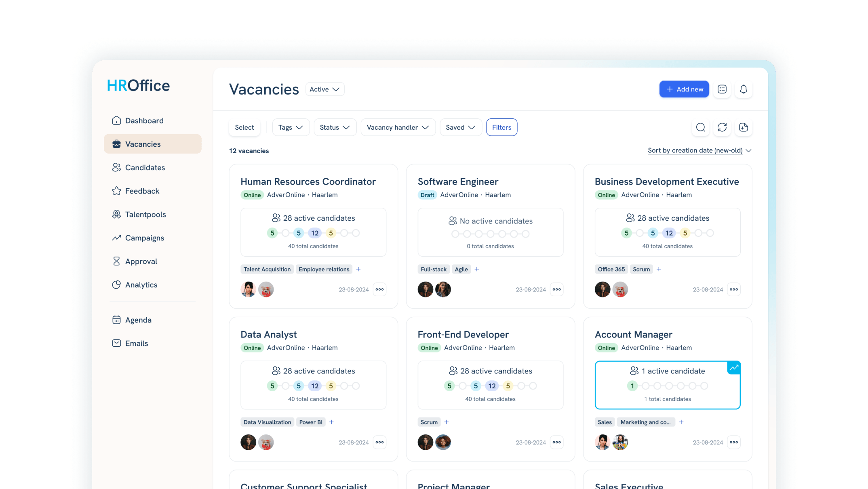
Task: Open the 1 active candidate box
Action: coord(668,385)
